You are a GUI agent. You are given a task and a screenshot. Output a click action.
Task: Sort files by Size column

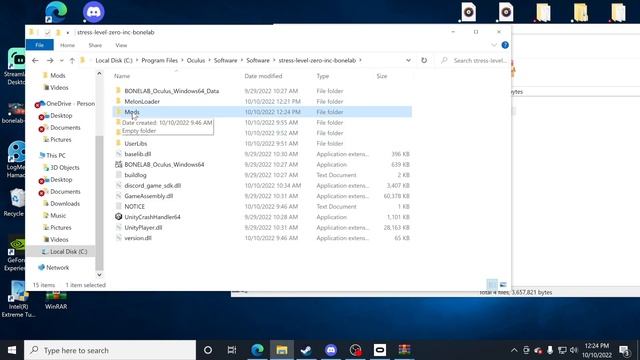[382, 76]
